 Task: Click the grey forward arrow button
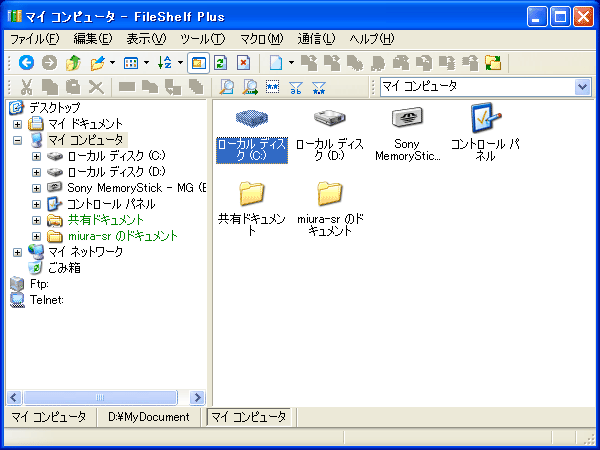coord(49,62)
